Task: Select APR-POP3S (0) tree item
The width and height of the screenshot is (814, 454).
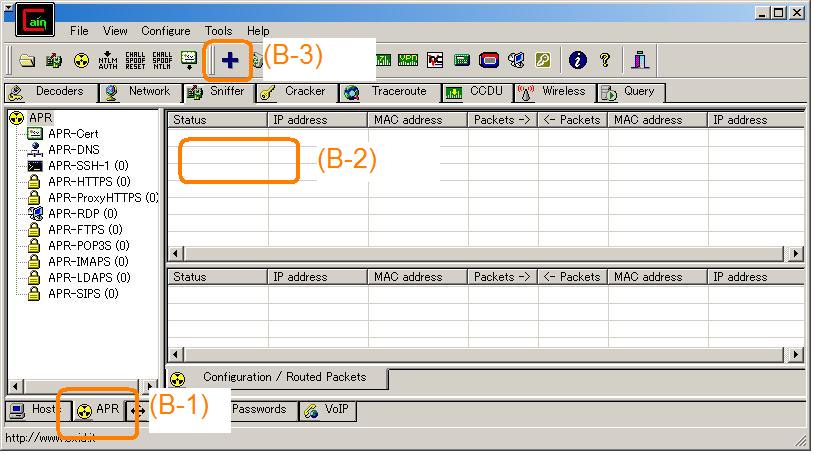Action: pos(89,246)
